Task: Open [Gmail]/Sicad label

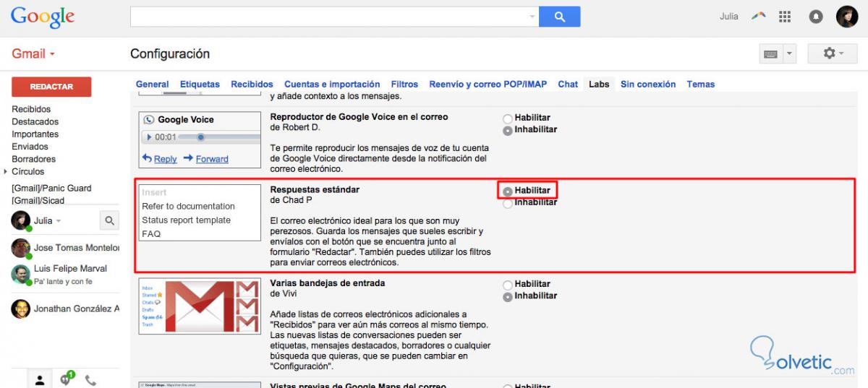Action: coord(38,201)
